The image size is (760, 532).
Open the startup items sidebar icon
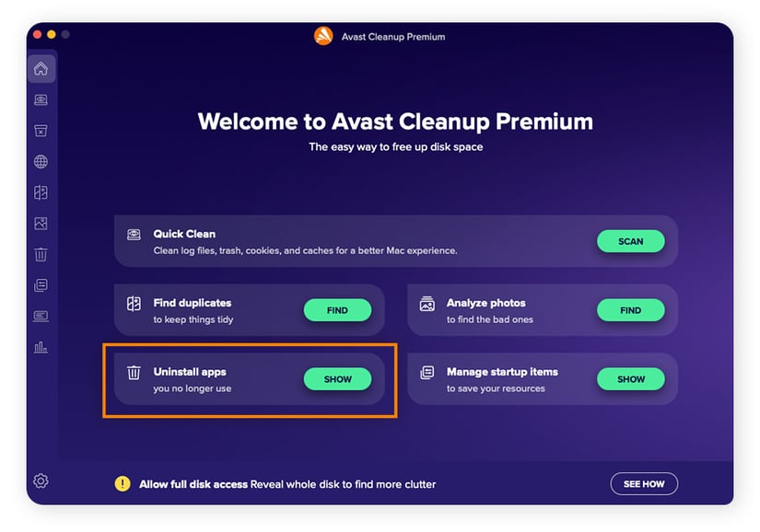(x=41, y=285)
